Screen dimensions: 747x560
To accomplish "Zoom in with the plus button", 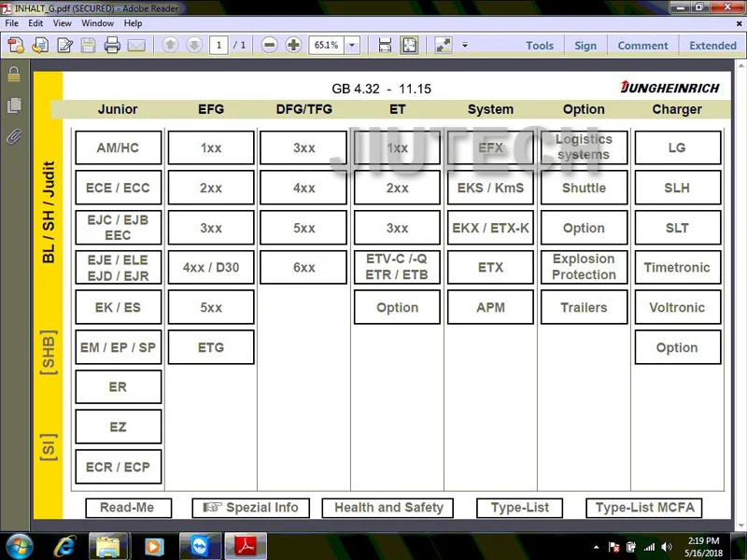I will click(293, 45).
